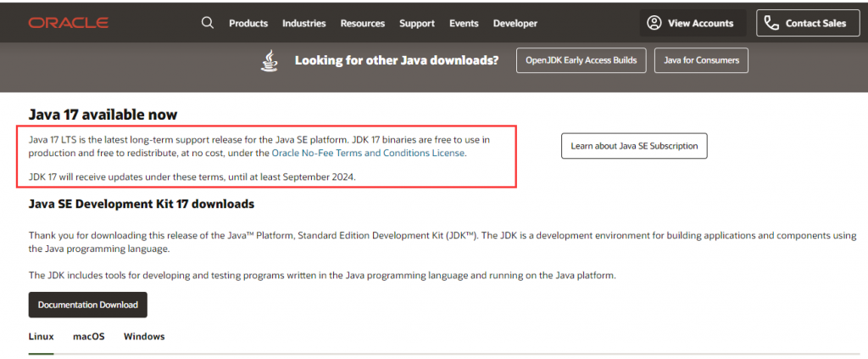Switch to the Windows tab

[x=144, y=336]
